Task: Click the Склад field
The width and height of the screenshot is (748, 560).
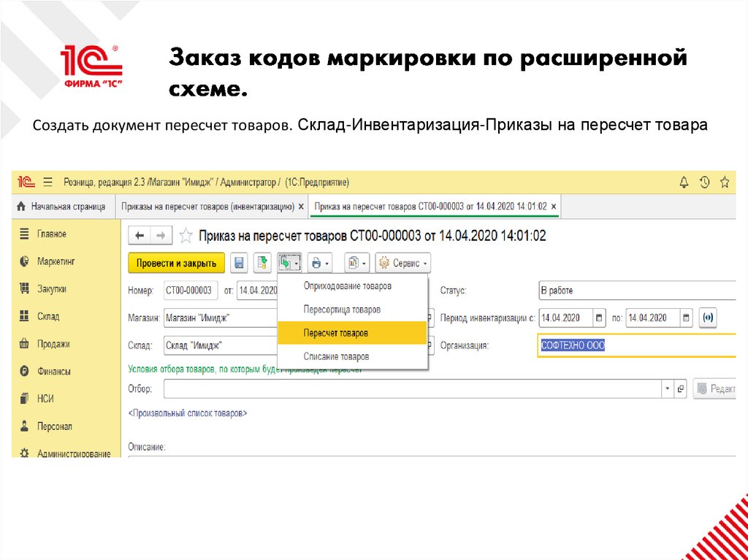Action: click(x=221, y=346)
